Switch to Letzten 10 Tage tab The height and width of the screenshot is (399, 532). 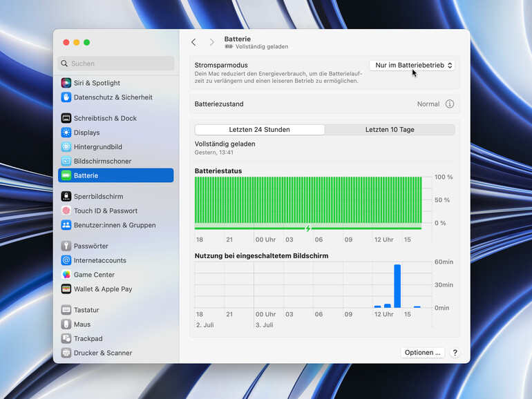click(x=390, y=130)
